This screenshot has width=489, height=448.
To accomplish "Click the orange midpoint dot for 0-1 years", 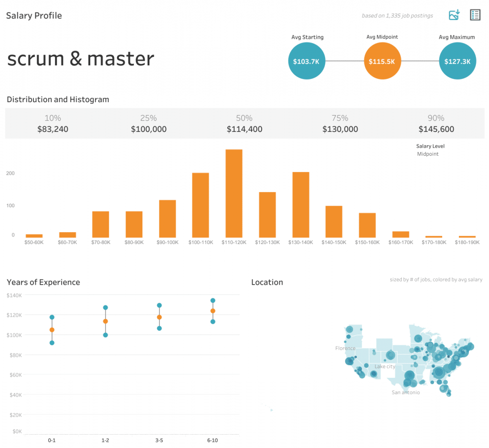I will 52,330.
